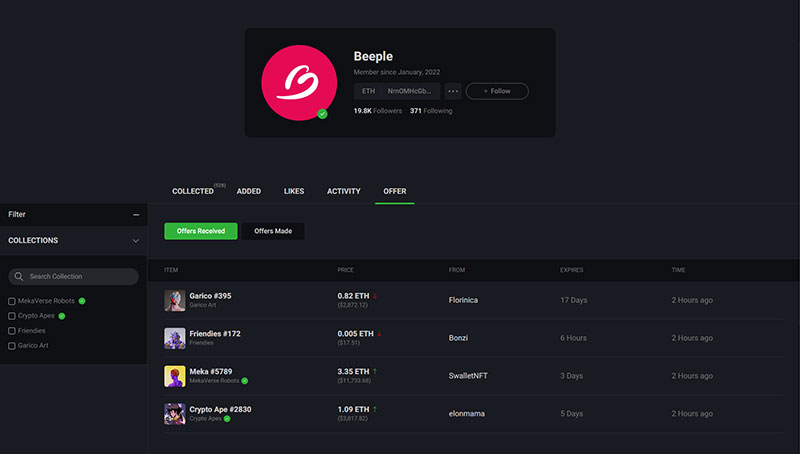Viewport: 800px width, 454px height.
Task: Click the 17 Days expiry cell
Action: pos(573,300)
